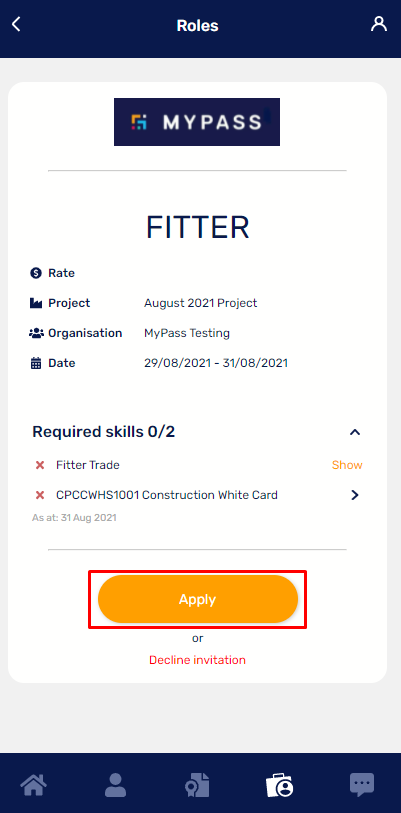The width and height of the screenshot is (401, 813).
Task: Select the roles briefcase tab icon
Action: [x=280, y=784]
